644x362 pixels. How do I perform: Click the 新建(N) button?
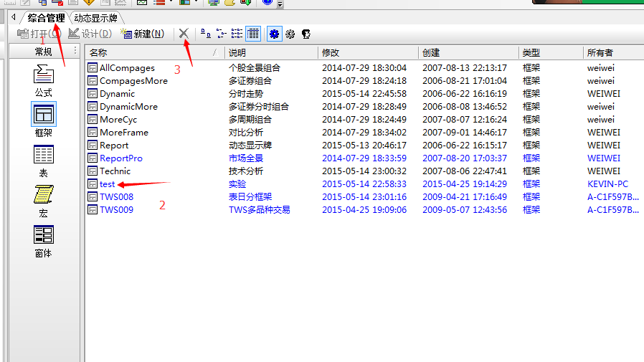click(143, 34)
